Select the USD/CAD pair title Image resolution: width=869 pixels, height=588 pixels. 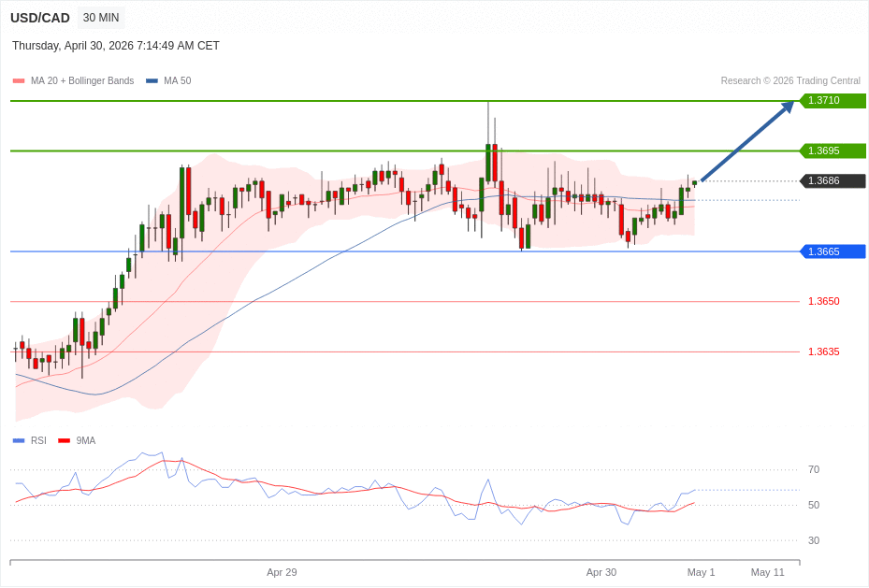tap(39, 17)
